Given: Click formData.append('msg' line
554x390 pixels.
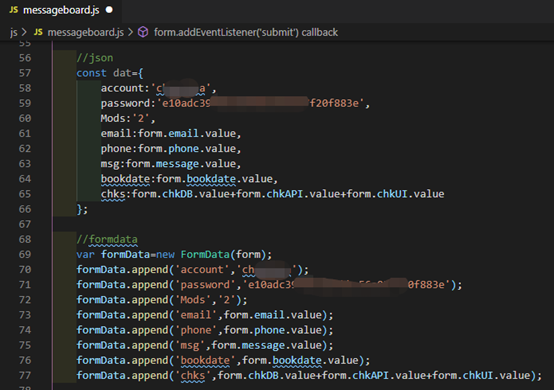Looking at the screenshot, I should click(205, 345).
